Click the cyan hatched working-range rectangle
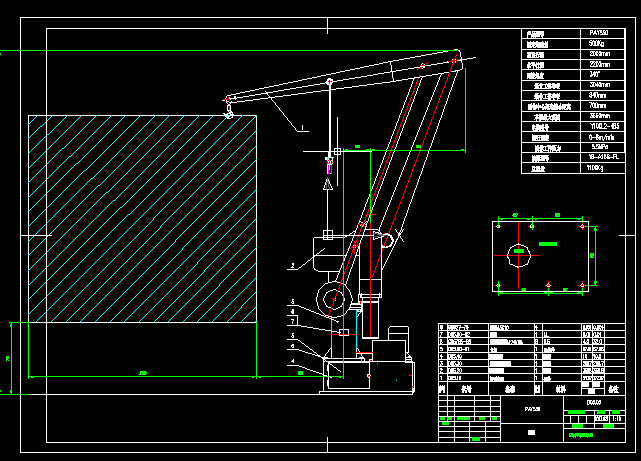This screenshot has height=461, width=641. (142, 219)
